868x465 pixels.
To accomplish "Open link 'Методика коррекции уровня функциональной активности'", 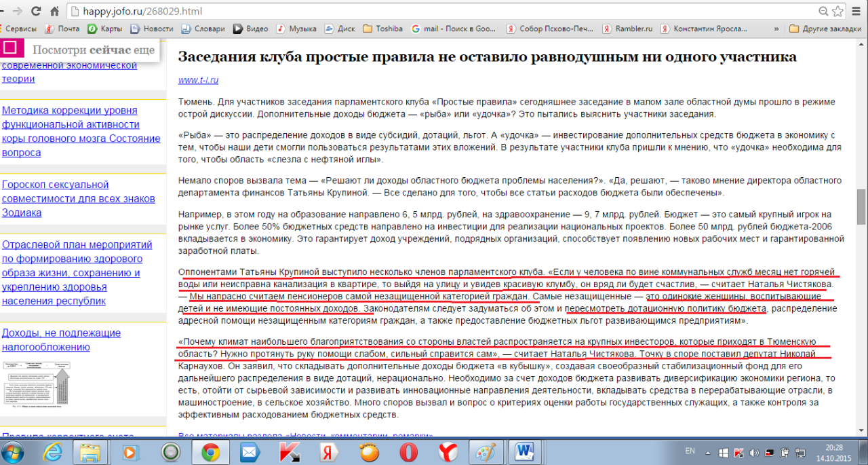I will pyautogui.click(x=81, y=132).
